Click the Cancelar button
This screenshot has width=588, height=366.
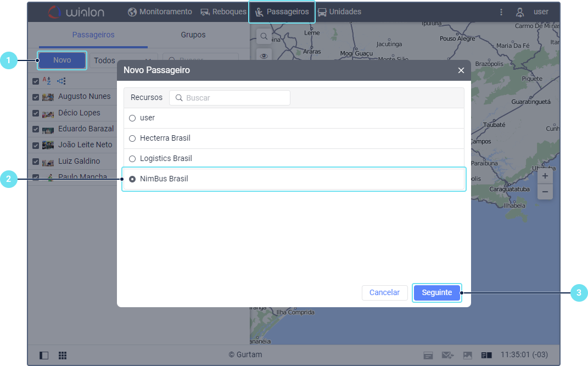384,292
